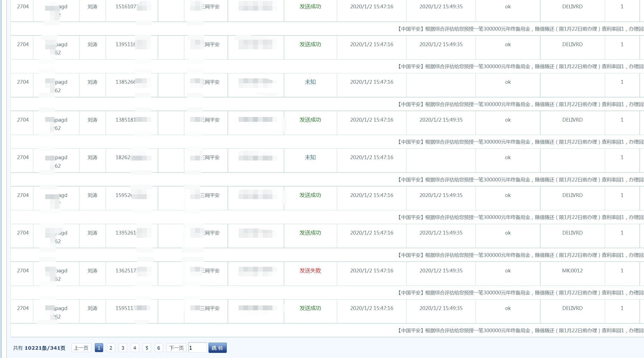
Task: Select a 2020/1/2 15:47:16 send-time cell
Action: point(371,6)
